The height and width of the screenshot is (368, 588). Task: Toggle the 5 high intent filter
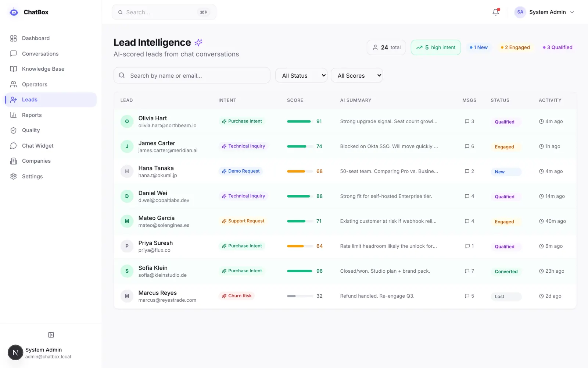436,47
